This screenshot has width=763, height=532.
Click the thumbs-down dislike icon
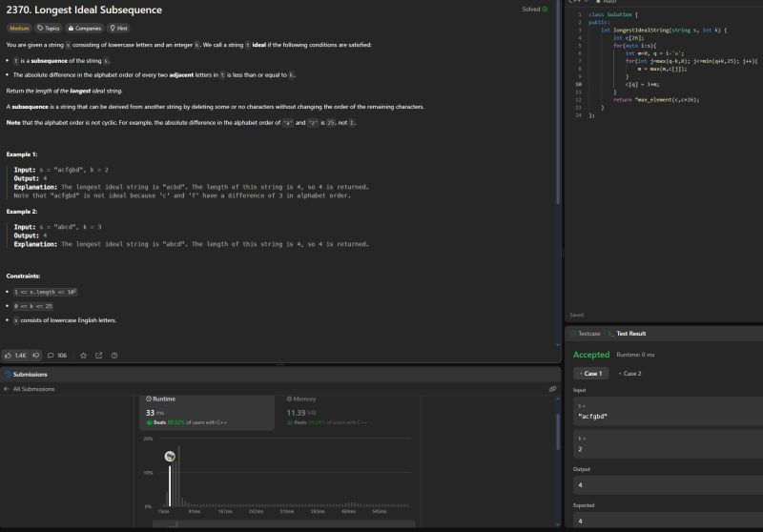click(x=36, y=356)
